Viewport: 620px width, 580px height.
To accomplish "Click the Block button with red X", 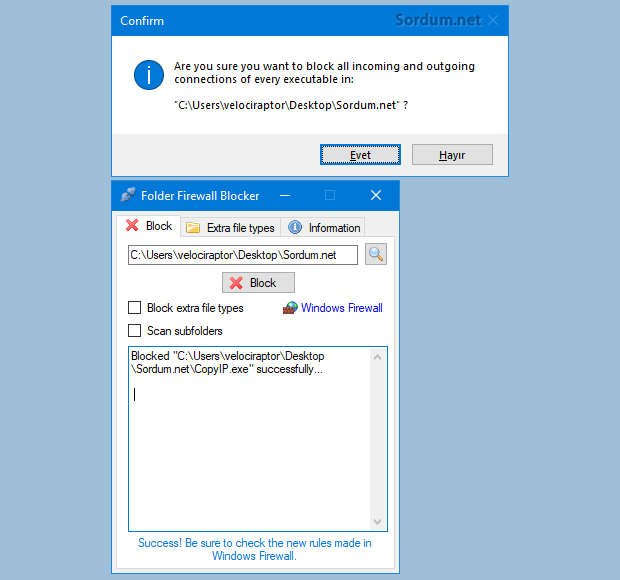I will point(258,283).
